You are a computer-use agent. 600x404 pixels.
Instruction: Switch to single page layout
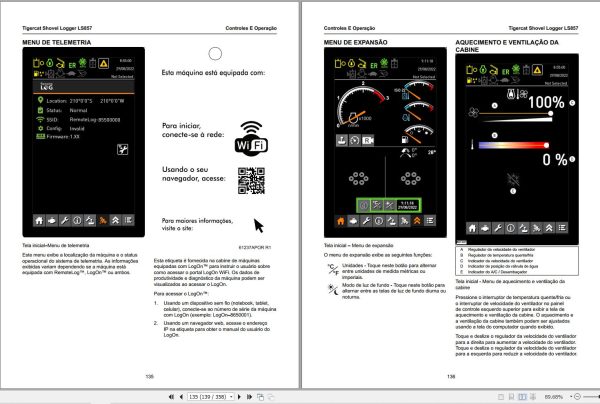click(501, 397)
